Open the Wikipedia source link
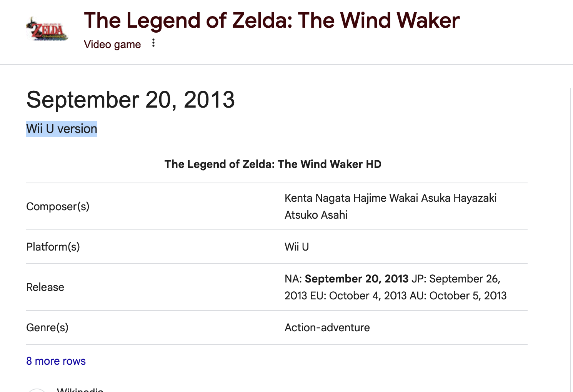Image resolution: width=573 pixels, height=392 pixels. tap(80, 390)
